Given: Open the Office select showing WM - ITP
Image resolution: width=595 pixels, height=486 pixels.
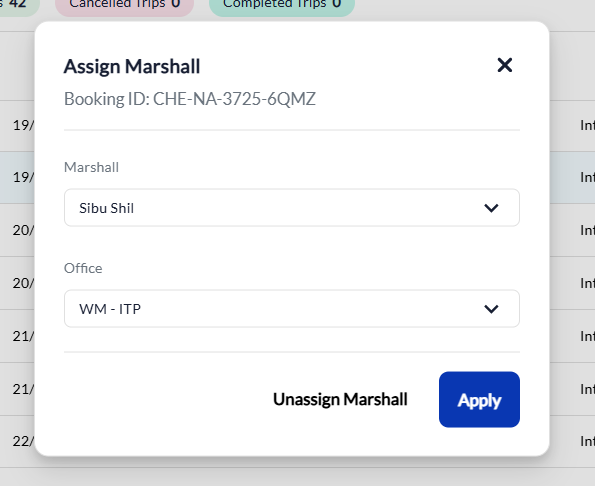Looking at the screenshot, I should 292,309.
